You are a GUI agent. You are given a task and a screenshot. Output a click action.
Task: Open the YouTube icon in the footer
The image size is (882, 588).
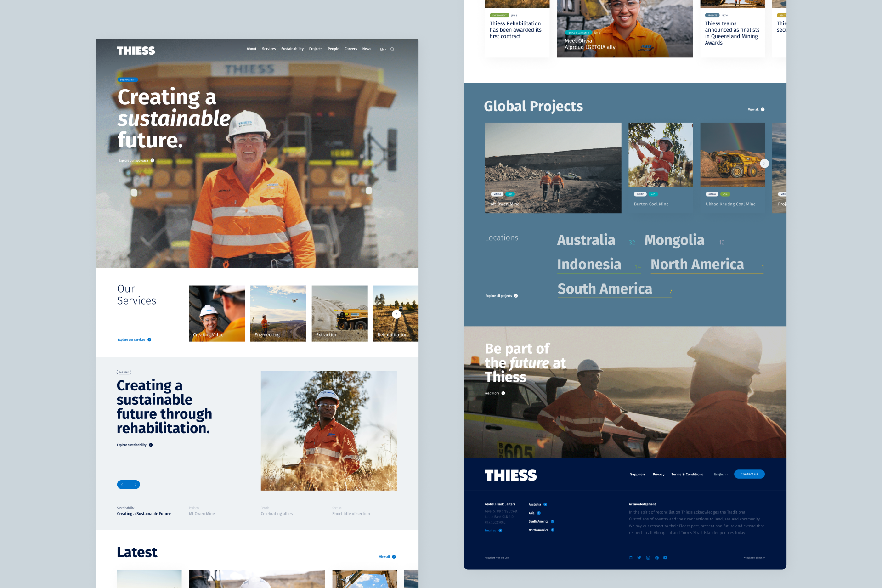(665, 558)
